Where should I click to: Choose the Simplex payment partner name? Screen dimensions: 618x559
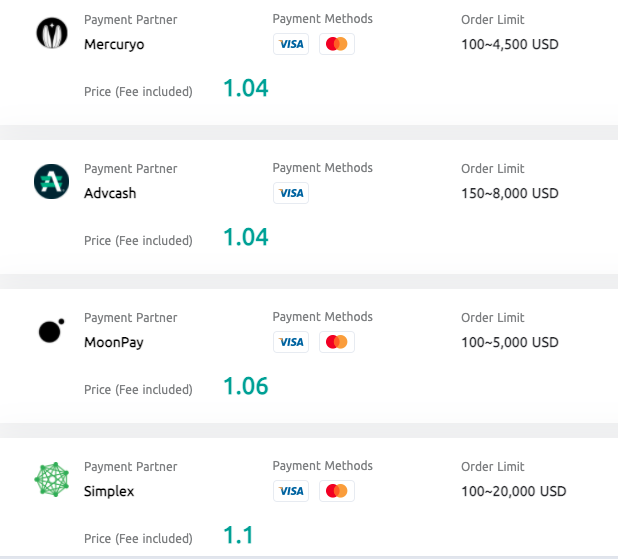point(109,491)
